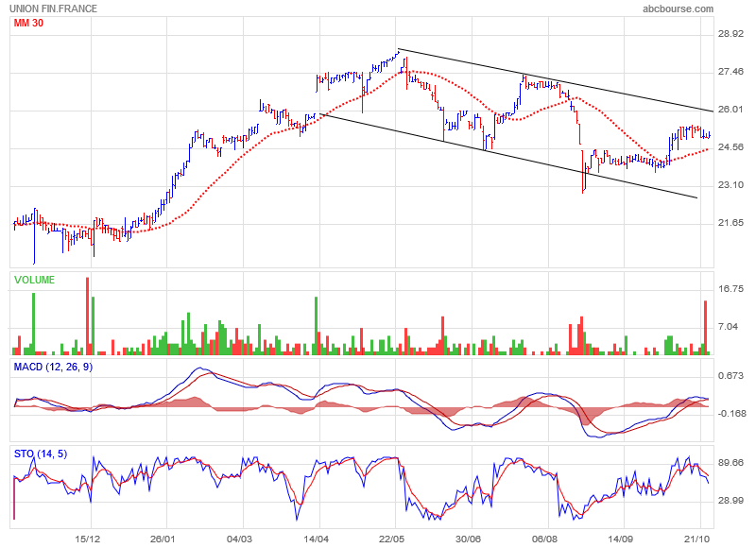Click the 23.10 price axis value

coord(730,185)
